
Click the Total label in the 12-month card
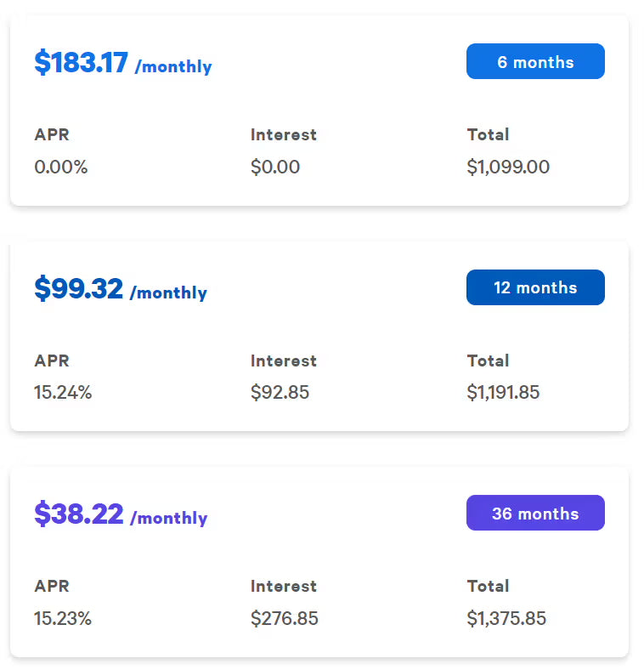(489, 361)
